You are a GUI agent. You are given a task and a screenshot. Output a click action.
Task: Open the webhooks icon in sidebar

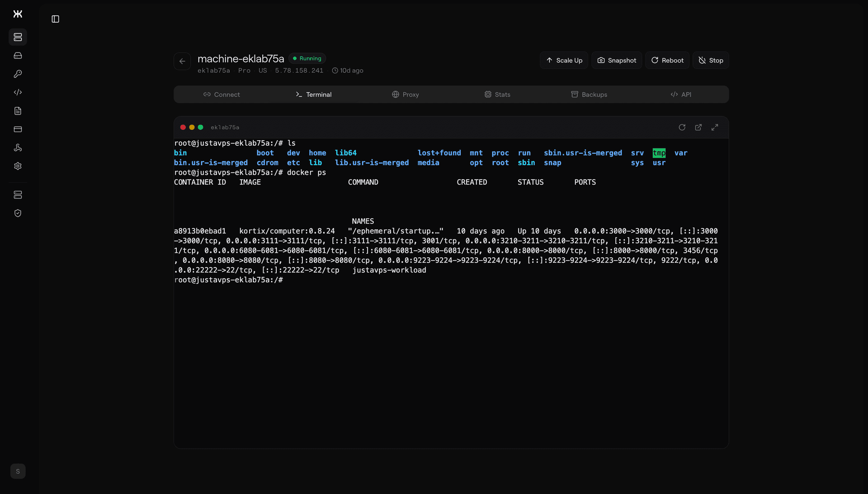tap(18, 147)
